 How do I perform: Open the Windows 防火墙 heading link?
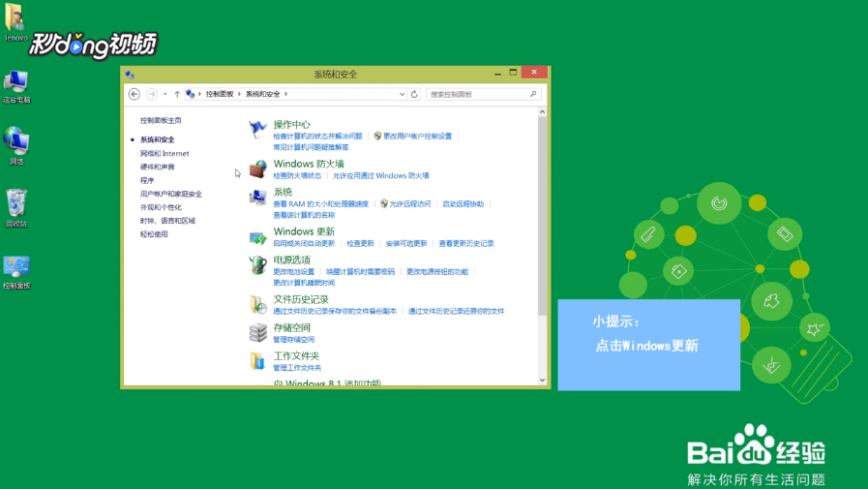tap(309, 164)
